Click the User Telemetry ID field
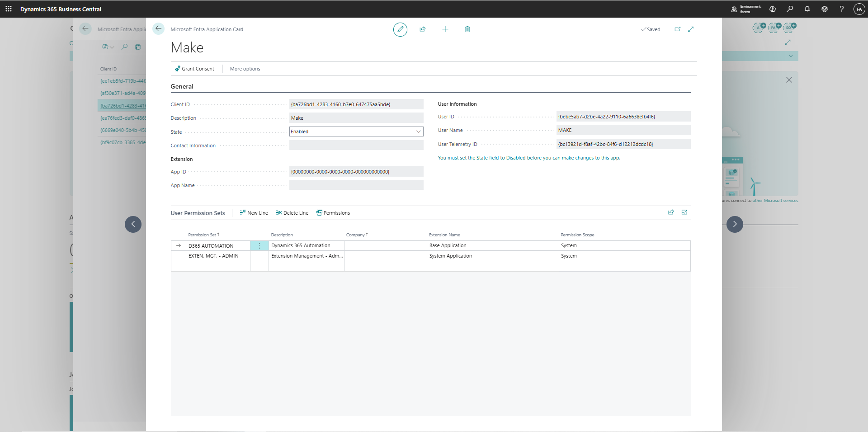The width and height of the screenshot is (868, 432). (x=623, y=144)
